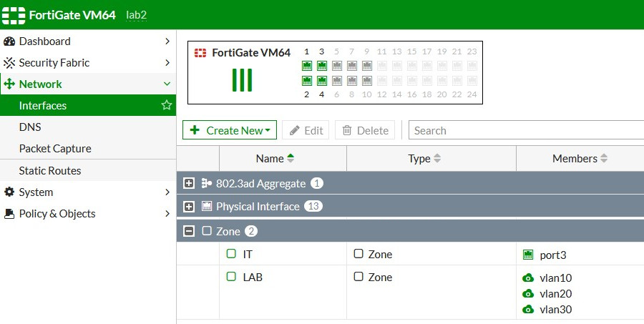Expand the Dashboard menu chevron
The image size is (644, 324).
(167, 41)
